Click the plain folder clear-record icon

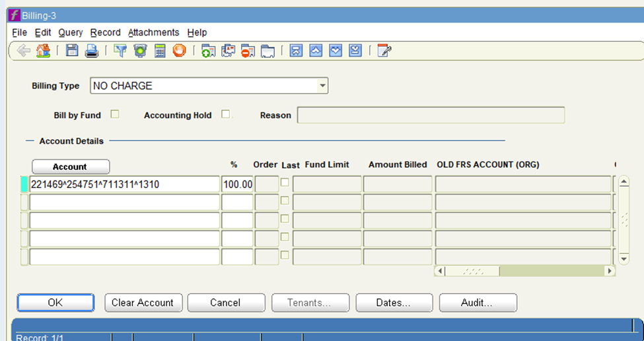pos(268,51)
